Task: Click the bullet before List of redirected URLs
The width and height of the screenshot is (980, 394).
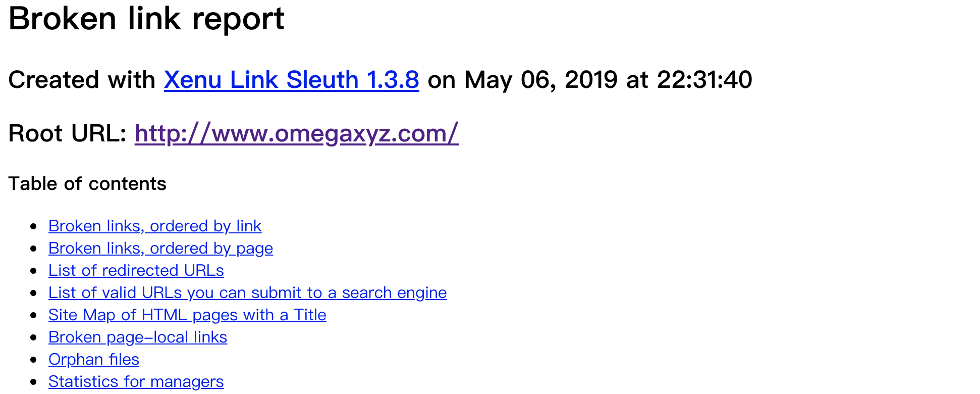Action: click(34, 271)
